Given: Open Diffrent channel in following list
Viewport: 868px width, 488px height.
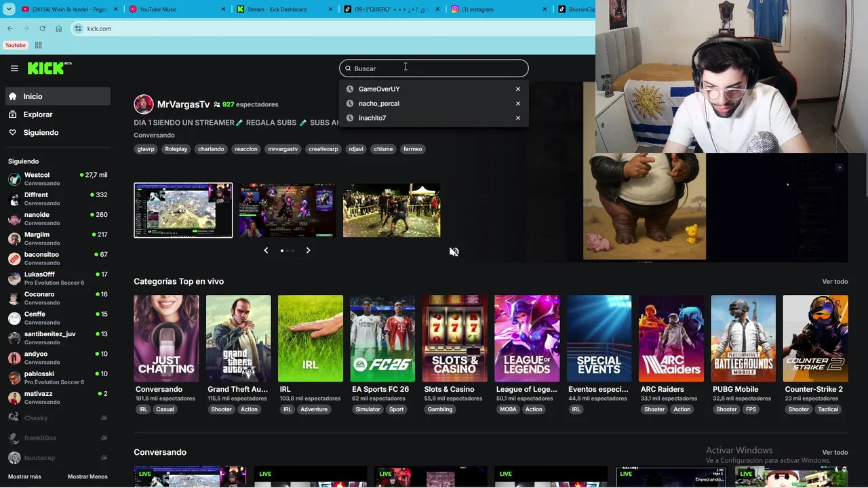Looking at the screenshot, I should (58, 199).
